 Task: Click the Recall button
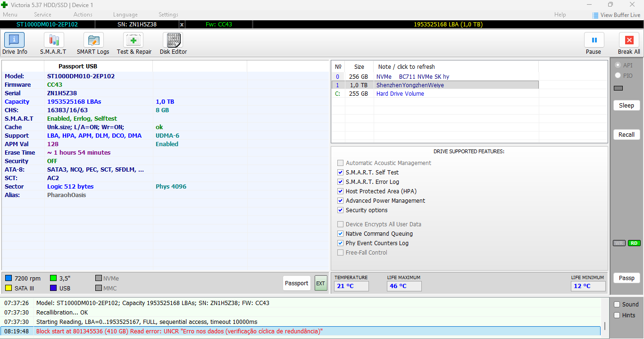[x=627, y=135]
